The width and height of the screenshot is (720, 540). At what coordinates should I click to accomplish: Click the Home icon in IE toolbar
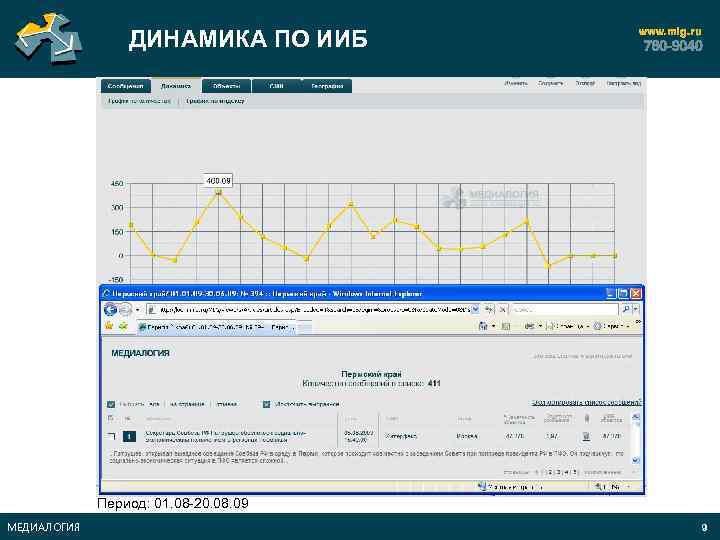click(x=483, y=326)
